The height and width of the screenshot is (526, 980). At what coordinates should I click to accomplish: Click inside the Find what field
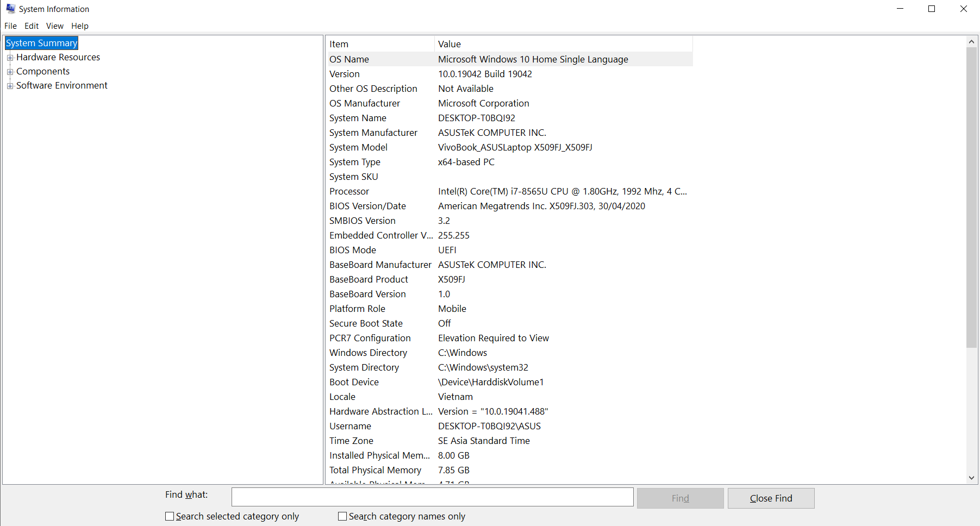(x=432, y=497)
